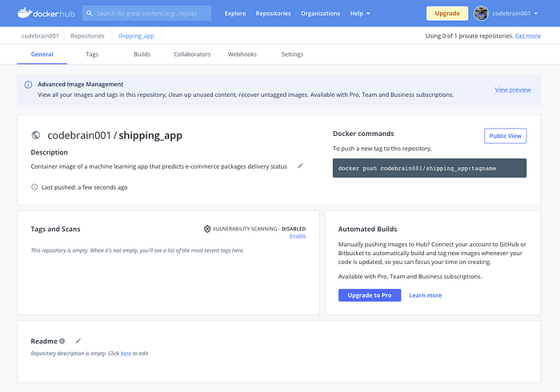
Task: Switch to the Builds tab
Action: pyautogui.click(x=142, y=54)
